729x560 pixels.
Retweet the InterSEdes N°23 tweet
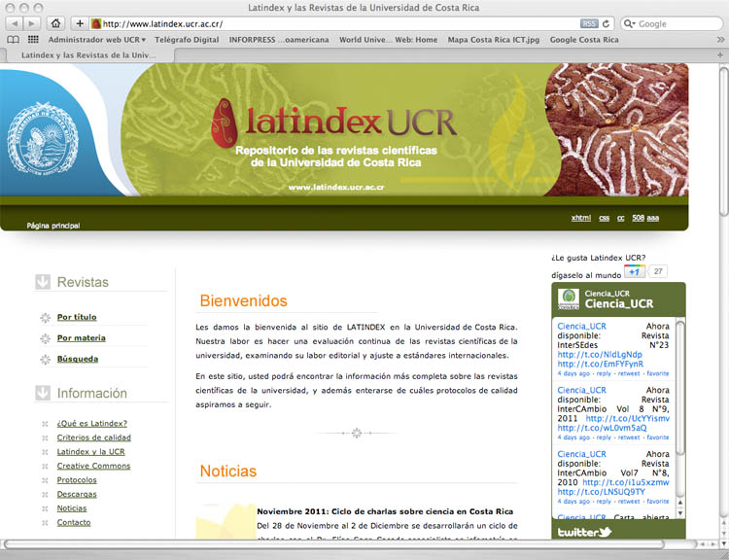(x=629, y=373)
